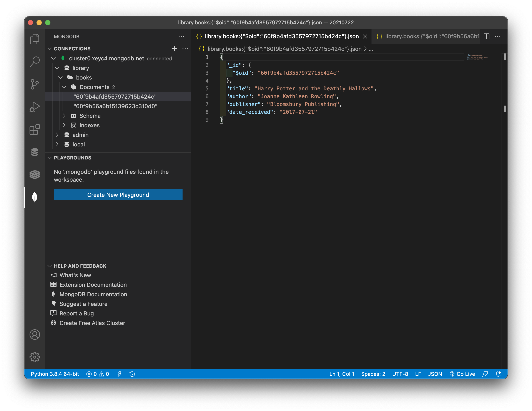Expand the admin database node

(57, 135)
